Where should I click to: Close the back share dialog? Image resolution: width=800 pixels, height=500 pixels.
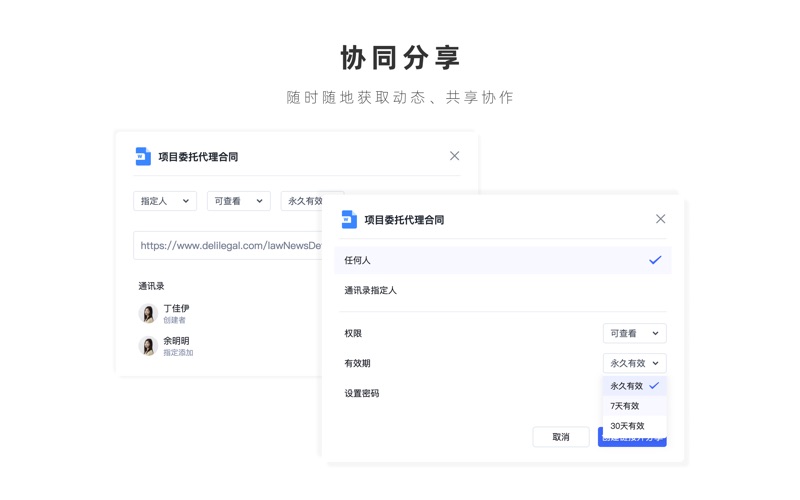click(x=454, y=156)
